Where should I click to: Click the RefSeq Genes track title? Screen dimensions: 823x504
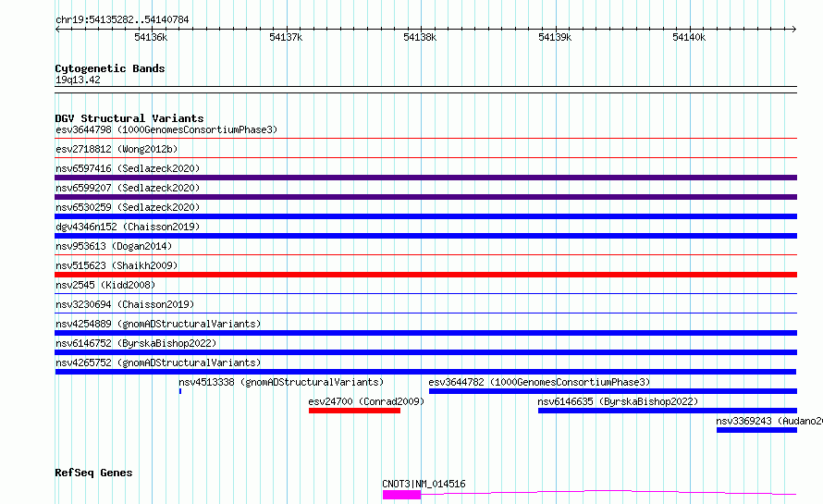point(93,473)
